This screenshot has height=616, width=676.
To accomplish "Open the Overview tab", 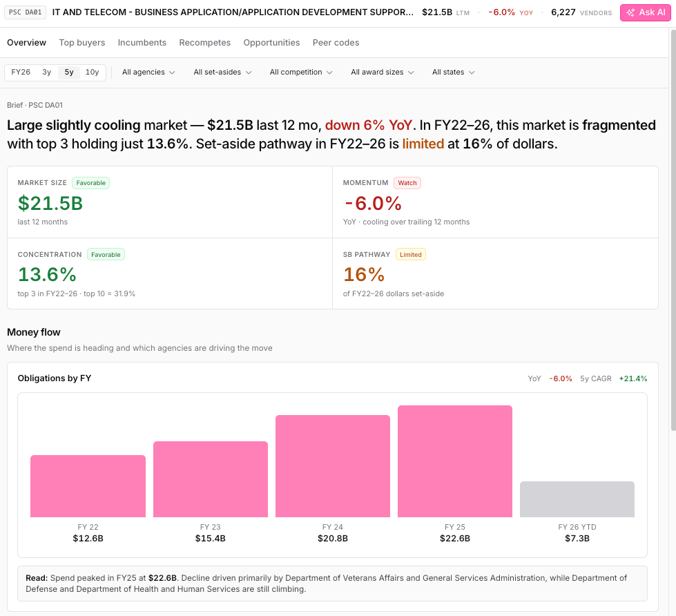I will [26, 43].
